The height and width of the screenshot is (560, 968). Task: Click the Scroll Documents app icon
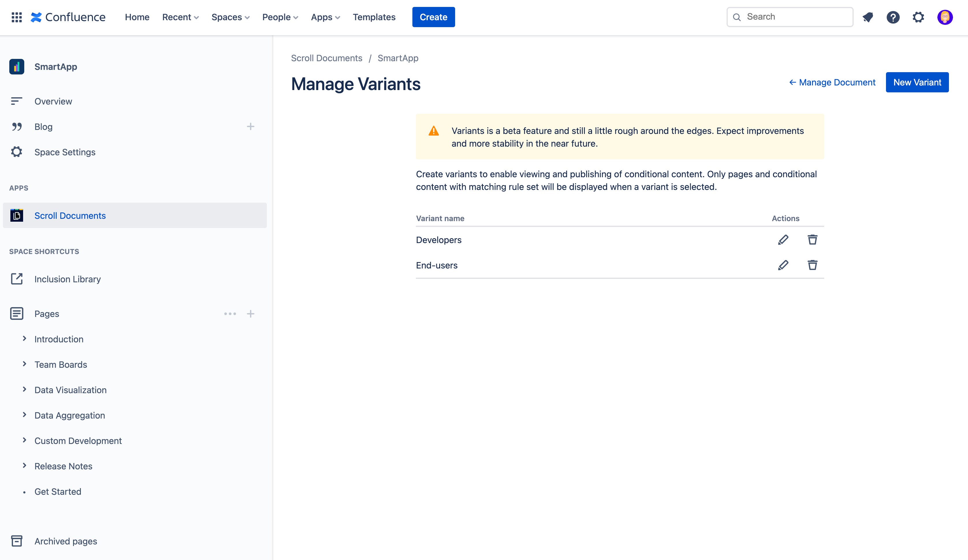click(x=16, y=215)
